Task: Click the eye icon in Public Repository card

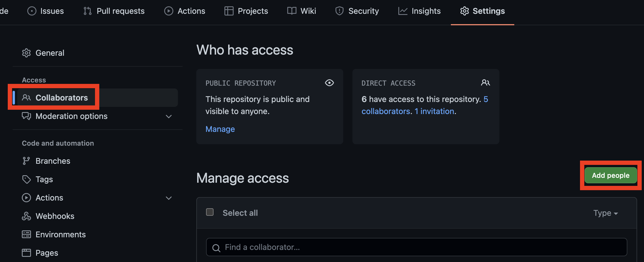Action: [x=329, y=83]
